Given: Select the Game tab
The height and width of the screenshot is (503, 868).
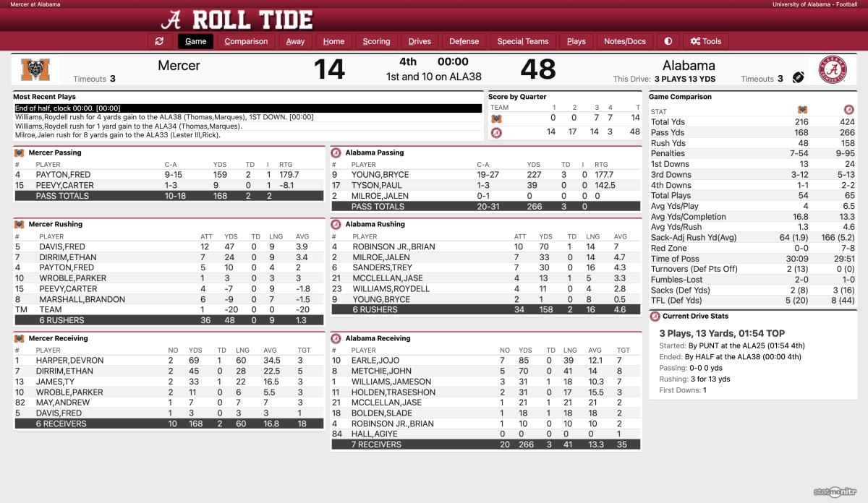Looking at the screenshot, I should pyautogui.click(x=195, y=41).
